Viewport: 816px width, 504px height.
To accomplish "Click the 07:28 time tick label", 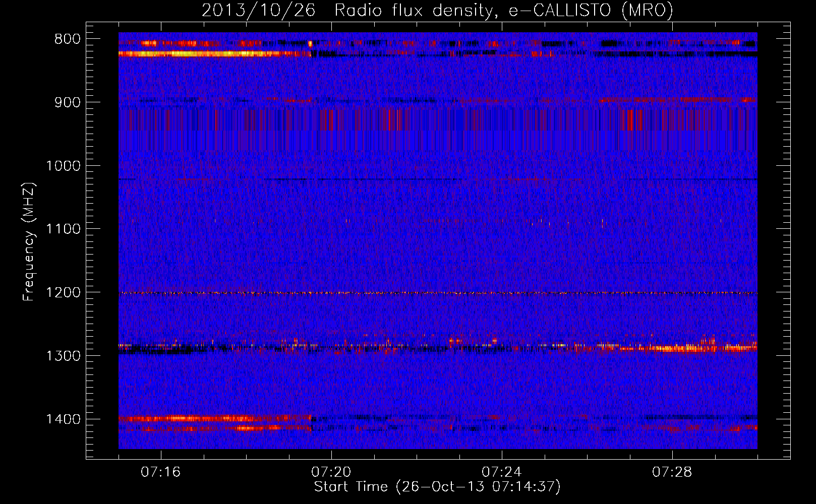I will [672, 472].
